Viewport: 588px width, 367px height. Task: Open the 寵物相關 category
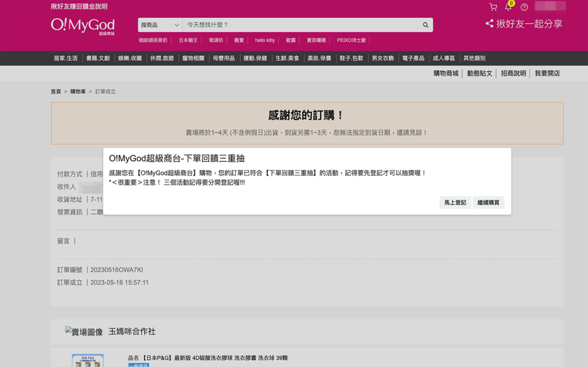coord(193,58)
